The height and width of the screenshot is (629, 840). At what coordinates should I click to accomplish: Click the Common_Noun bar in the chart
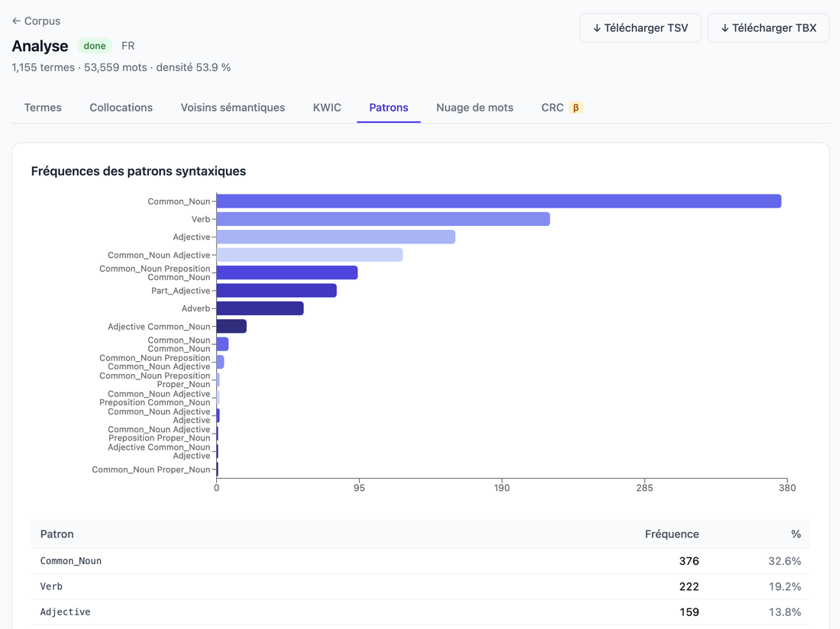(499, 202)
